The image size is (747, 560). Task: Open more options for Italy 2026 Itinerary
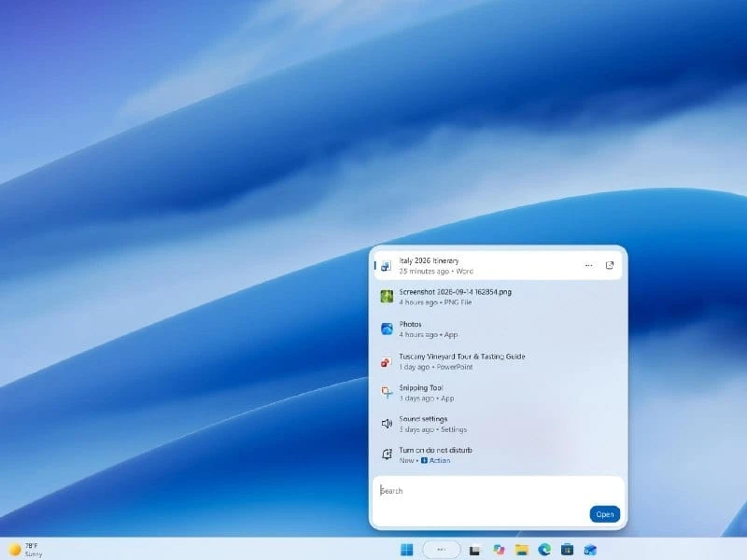(x=589, y=265)
